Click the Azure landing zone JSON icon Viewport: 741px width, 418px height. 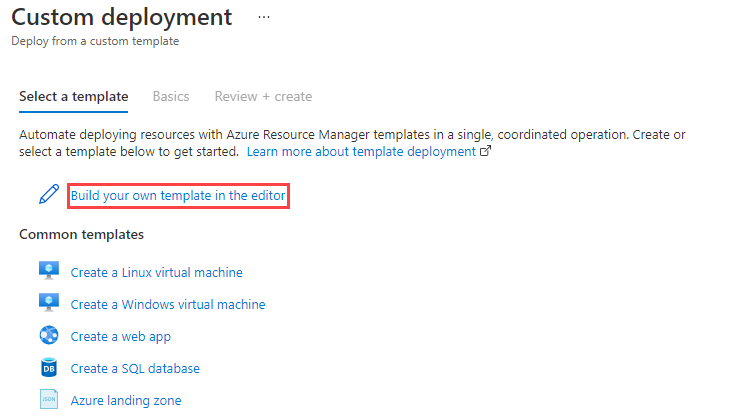coord(49,399)
